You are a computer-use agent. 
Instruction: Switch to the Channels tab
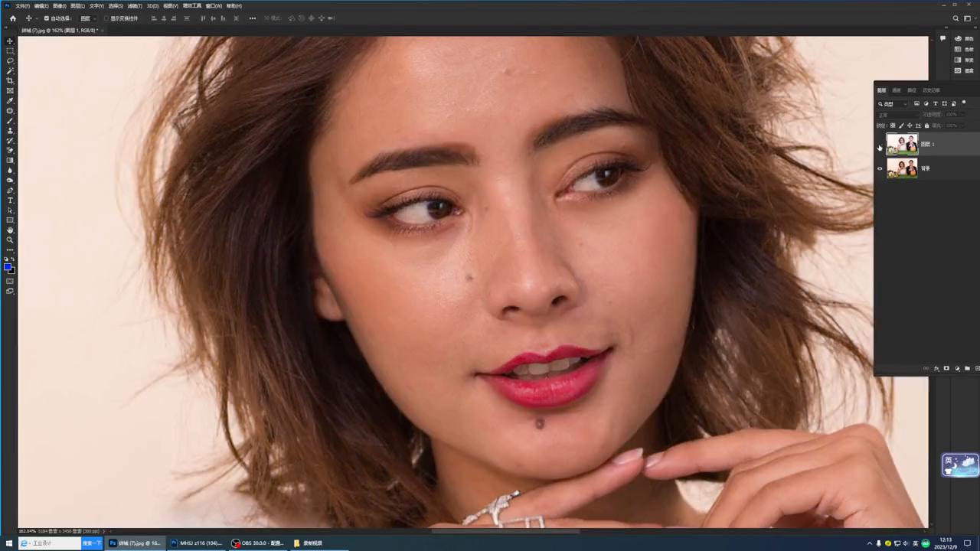897,90
